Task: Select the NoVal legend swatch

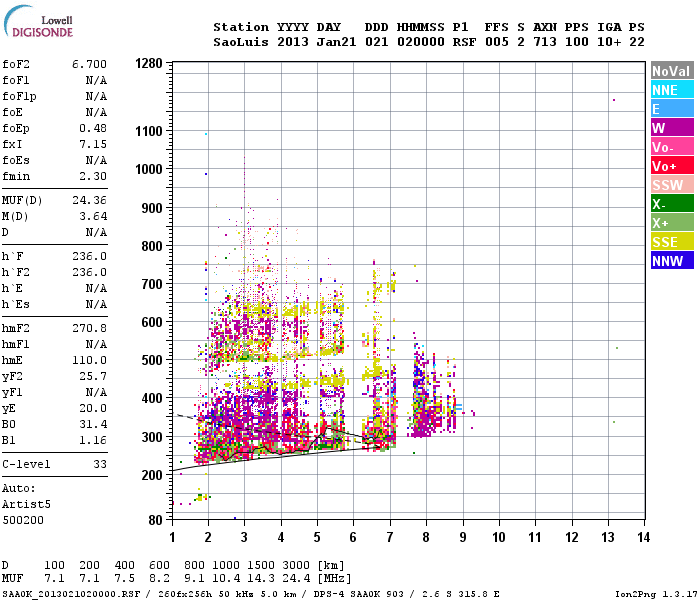Action: tap(672, 71)
